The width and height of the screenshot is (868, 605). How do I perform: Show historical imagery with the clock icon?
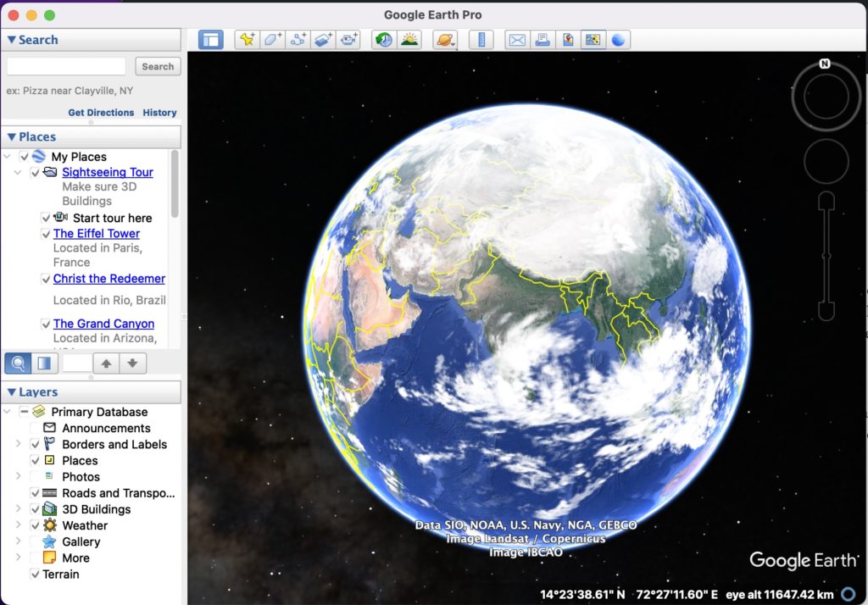[x=382, y=39]
